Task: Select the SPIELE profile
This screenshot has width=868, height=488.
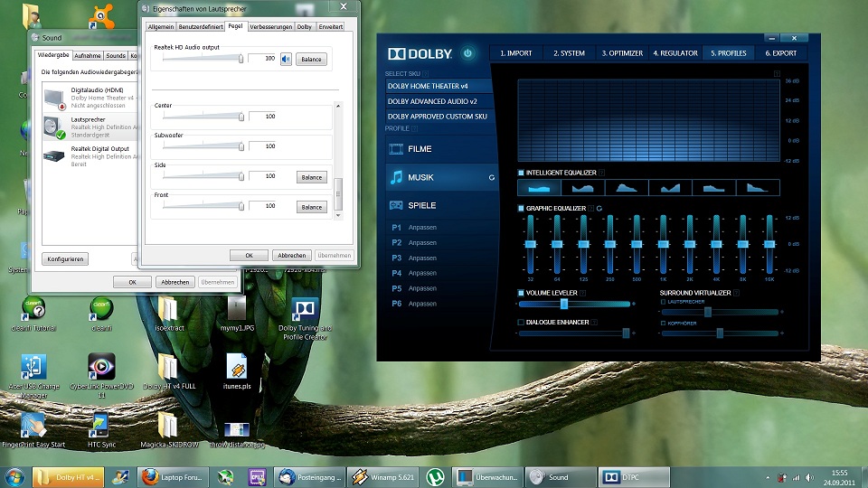Action: (x=441, y=205)
